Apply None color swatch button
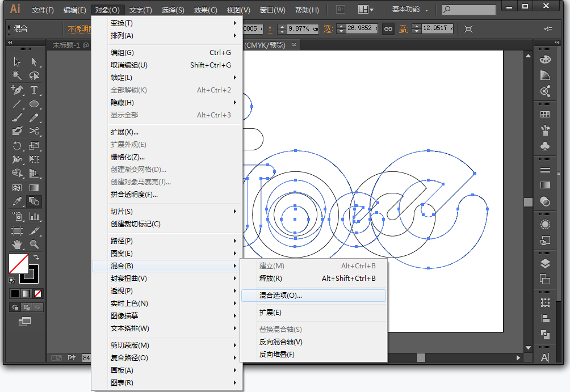This screenshot has width=570, height=392. pos(38,293)
